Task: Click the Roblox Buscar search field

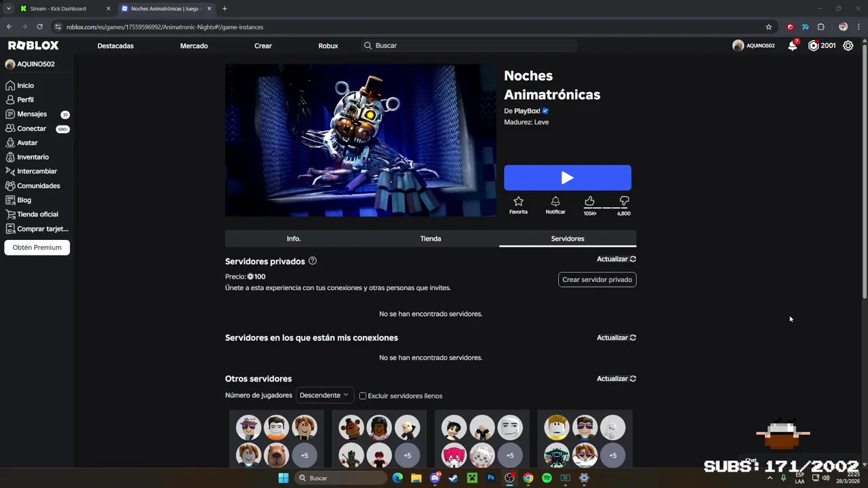Action: [x=468, y=45]
